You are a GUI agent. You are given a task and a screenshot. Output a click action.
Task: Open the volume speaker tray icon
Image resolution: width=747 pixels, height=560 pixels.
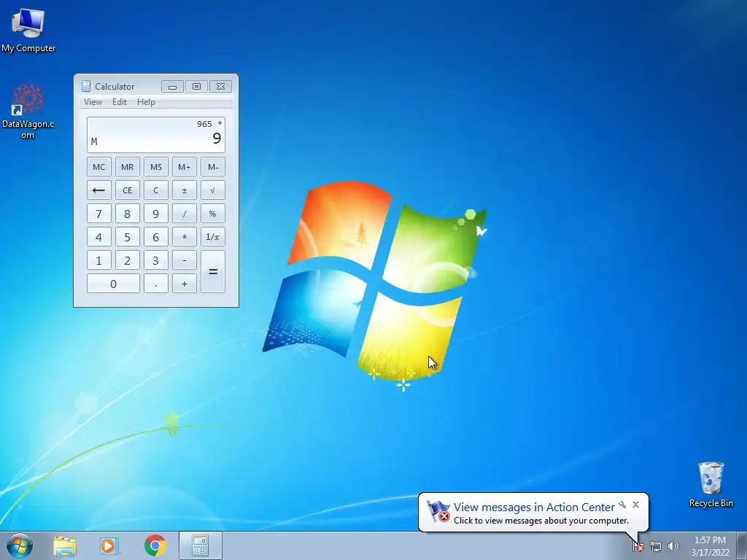coord(673,547)
